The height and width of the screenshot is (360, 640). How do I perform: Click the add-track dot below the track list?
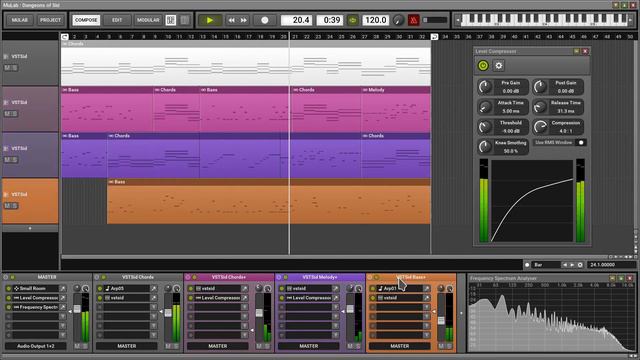pos(30,228)
